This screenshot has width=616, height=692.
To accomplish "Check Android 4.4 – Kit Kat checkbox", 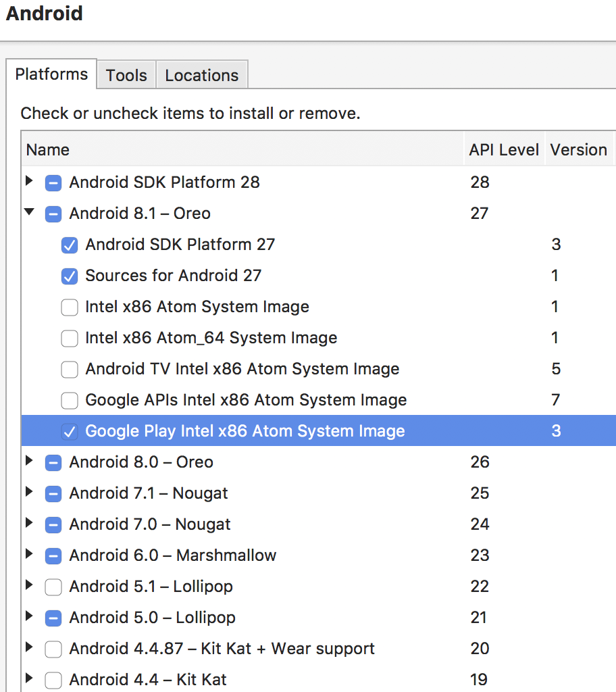I will coord(53,681).
